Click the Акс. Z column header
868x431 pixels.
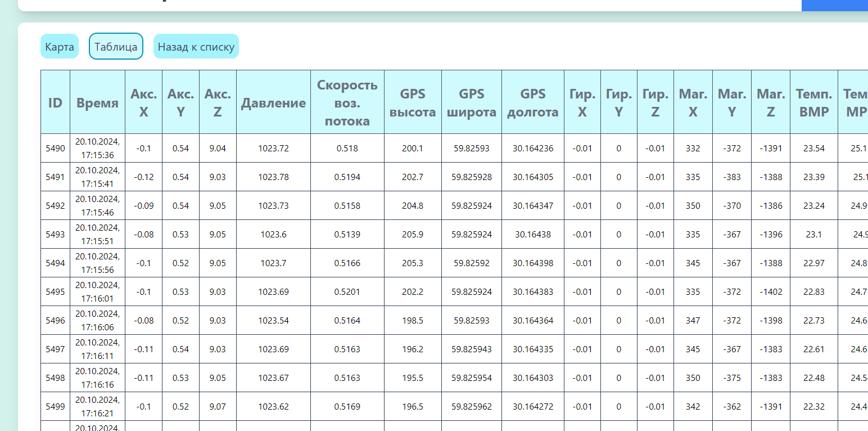click(x=218, y=102)
